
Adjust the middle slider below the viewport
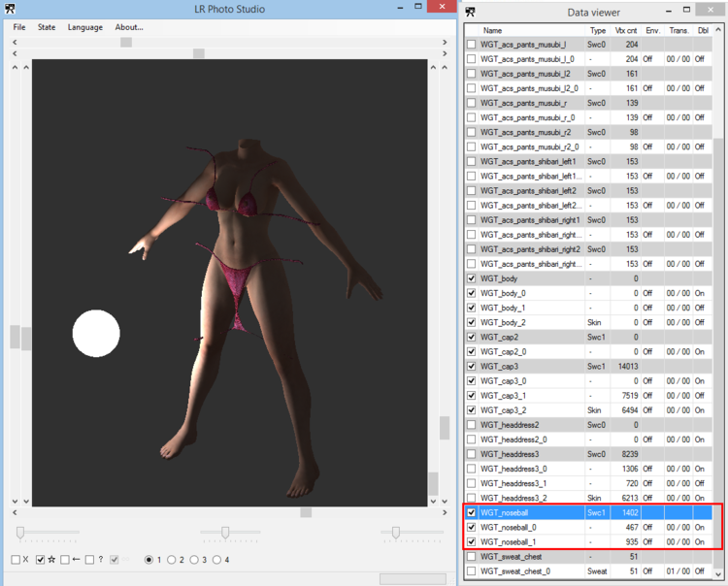coord(225,533)
